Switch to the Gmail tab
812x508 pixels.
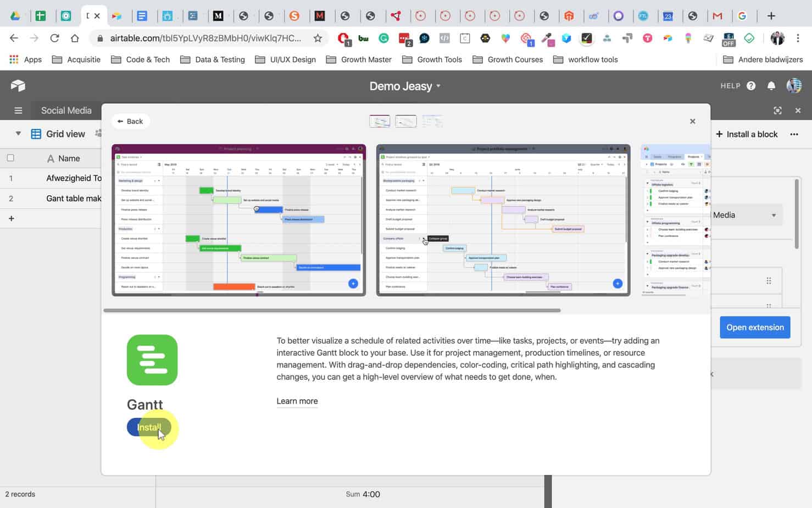(717, 16)
